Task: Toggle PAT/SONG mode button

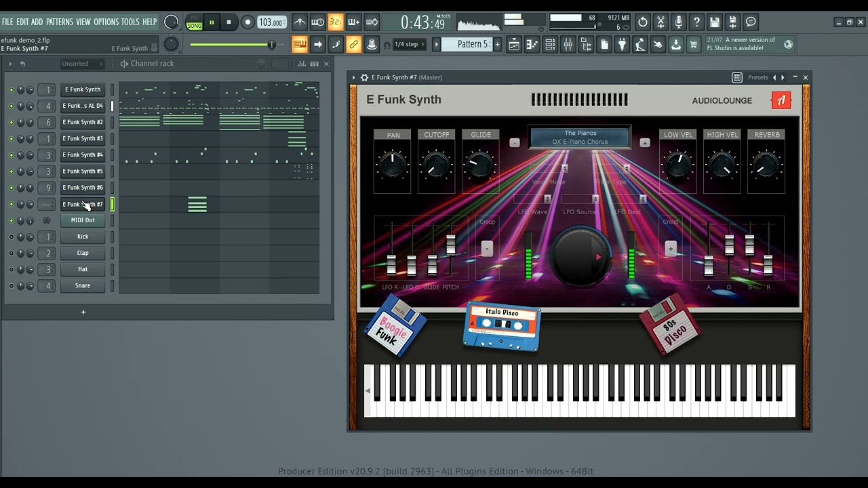Action: tap(195, 22)
